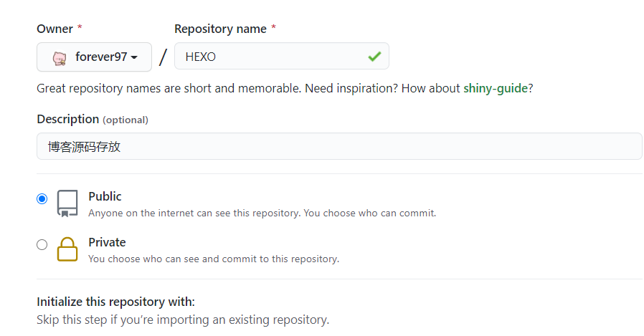Image resolution: width=644 pixels, height=336 pixels.
Task: Select the Private radio button
Action: tap(42, 245)
